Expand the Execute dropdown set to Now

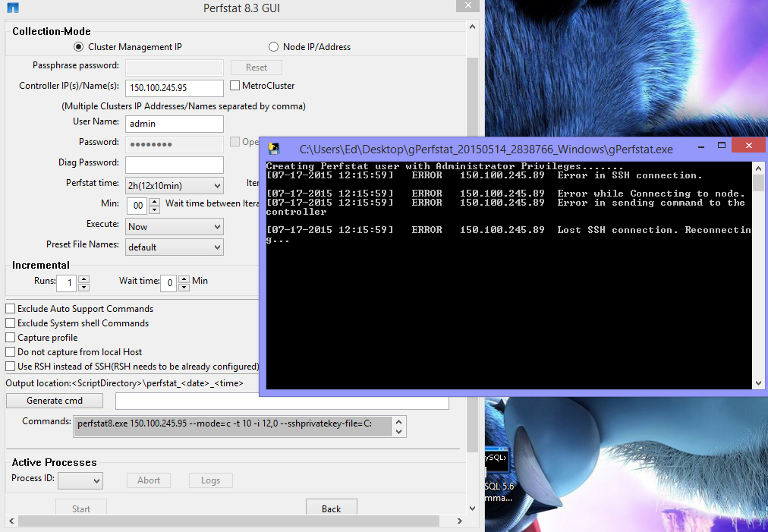coord(175,226)
